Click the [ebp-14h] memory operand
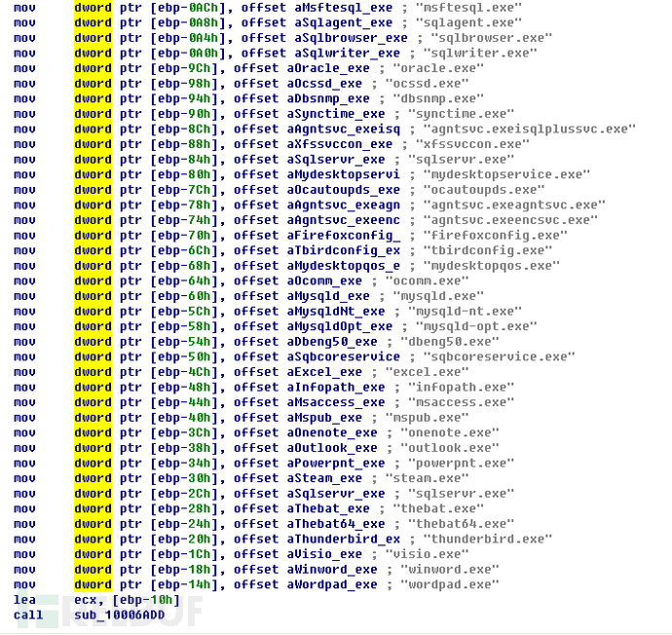The image size is (672, 635). pos(185,585)
